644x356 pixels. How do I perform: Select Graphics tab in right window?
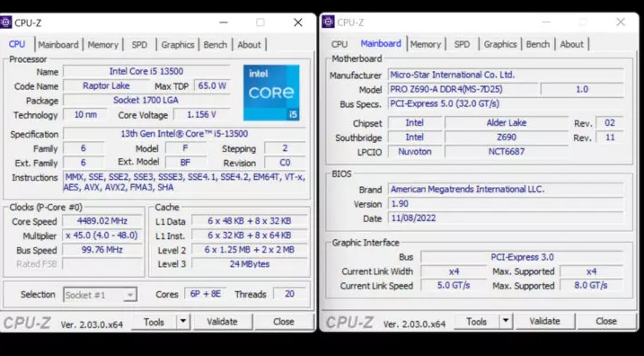pyautogui.click(x=500, y=44)
